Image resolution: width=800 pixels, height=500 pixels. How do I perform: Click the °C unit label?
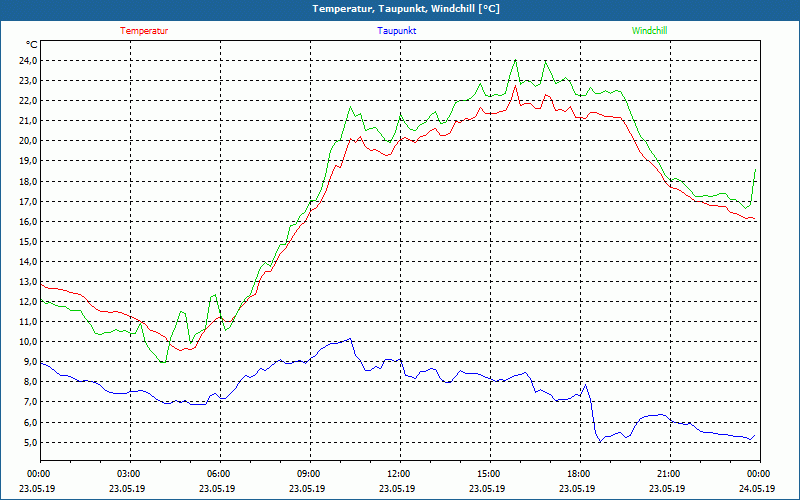(32, 45)
